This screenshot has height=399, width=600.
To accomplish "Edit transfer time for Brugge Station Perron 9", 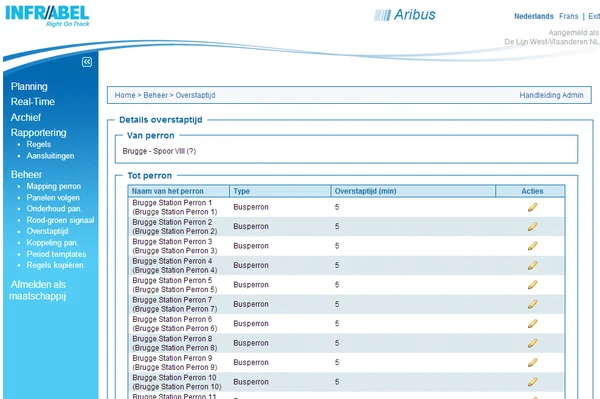I will click(532, 362).
